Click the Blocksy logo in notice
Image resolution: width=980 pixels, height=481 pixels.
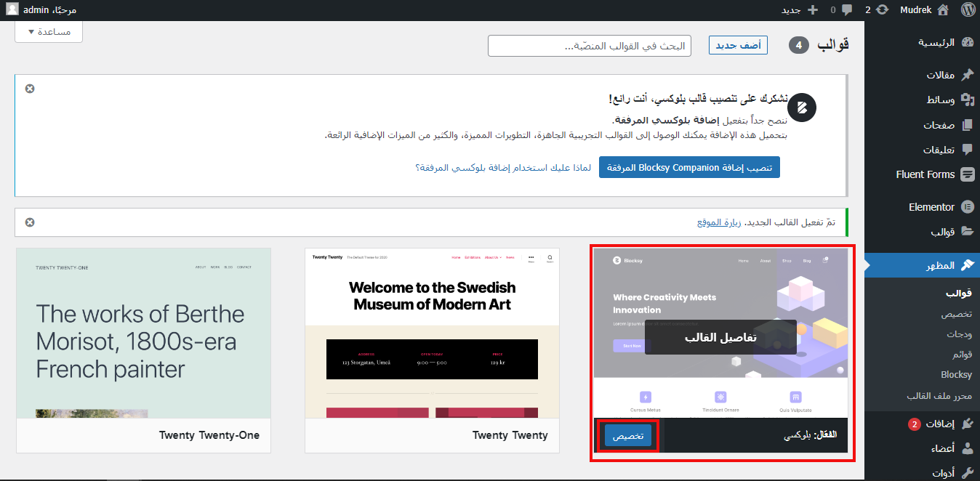pyautogui.click(x=802, y=108)
